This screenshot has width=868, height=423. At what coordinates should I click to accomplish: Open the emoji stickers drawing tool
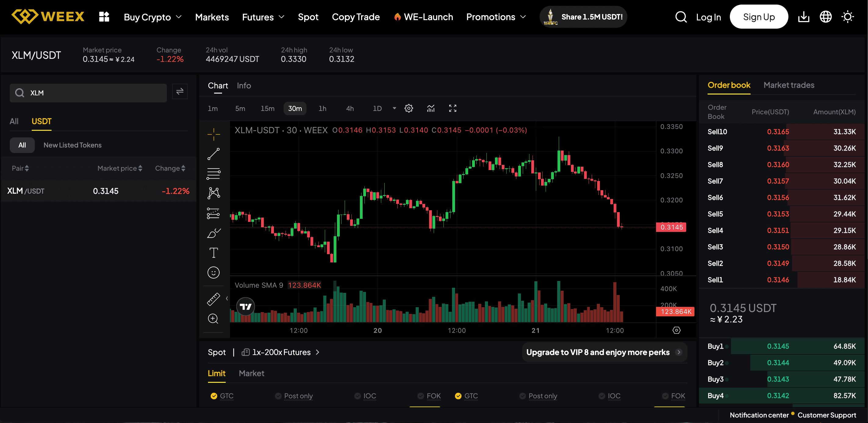pyautogui.click(x=213, y=272)
